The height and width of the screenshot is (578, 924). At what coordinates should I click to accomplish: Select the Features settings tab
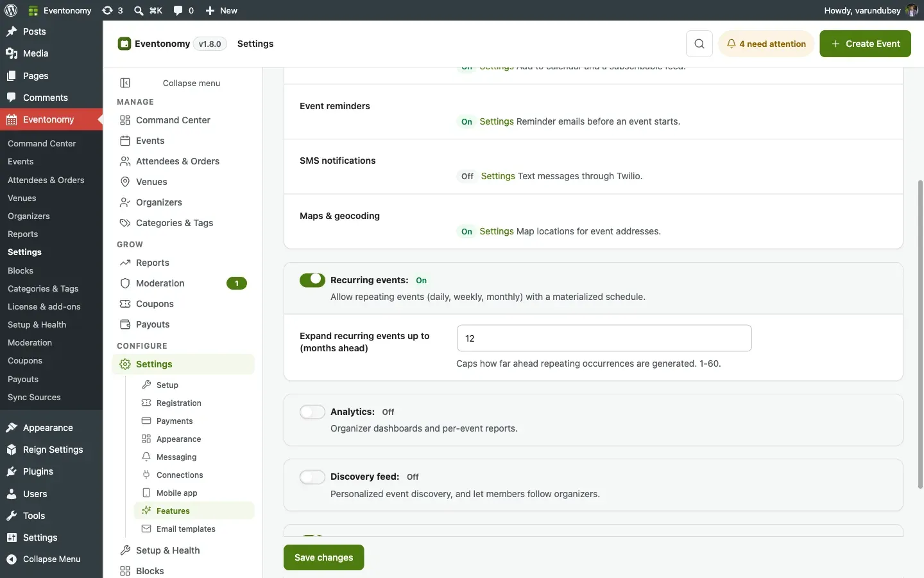[x=194, y=511]
